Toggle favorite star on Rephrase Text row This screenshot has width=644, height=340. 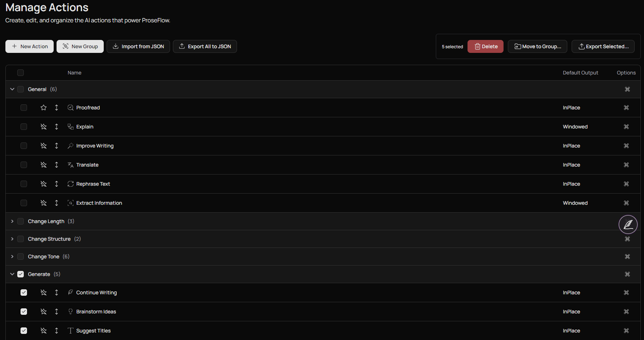44,184
